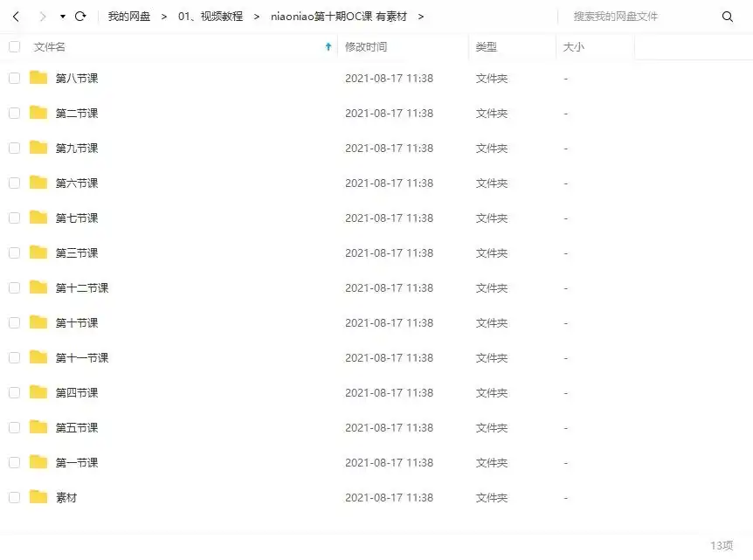
Task: Click the chevron after niaoniao第十期OC课 有素材
Action: click(x=421, y=16)
